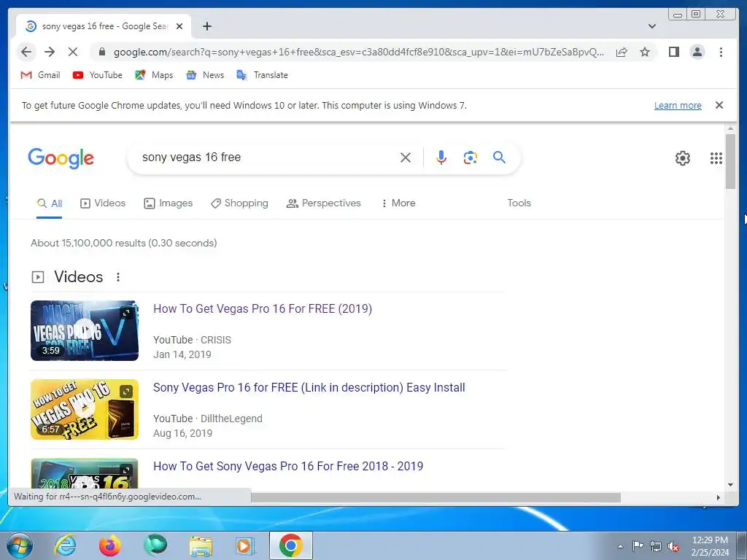Click the vertical page scrollbar thumb
Screen dimensions: 747x560
730,161
